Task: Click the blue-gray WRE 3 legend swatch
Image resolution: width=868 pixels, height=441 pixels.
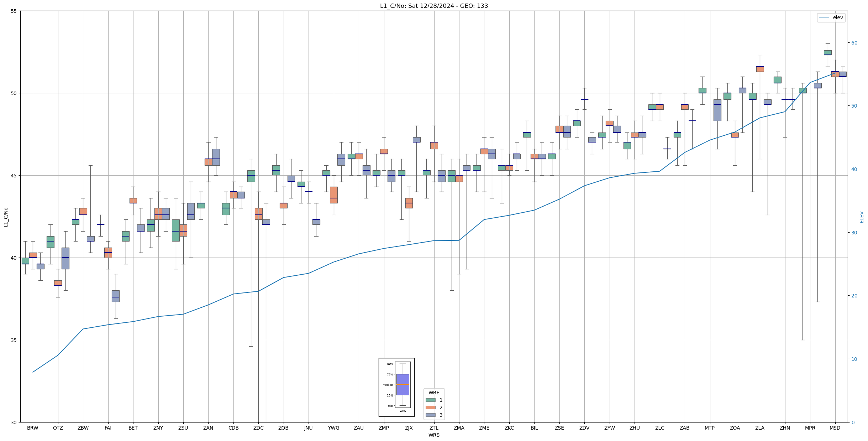Action: [x=430, y=415]
